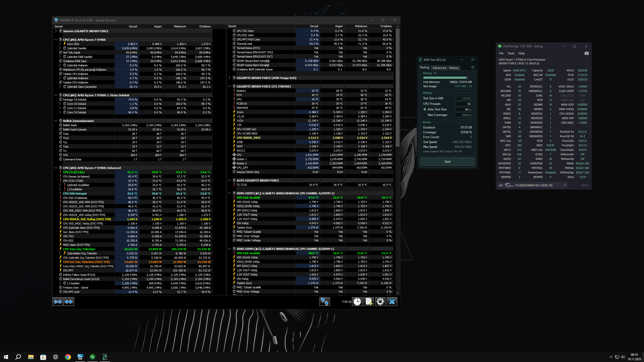
Task: Click HWiNFO scrollbar down arrow
Action: pos(397,293)
